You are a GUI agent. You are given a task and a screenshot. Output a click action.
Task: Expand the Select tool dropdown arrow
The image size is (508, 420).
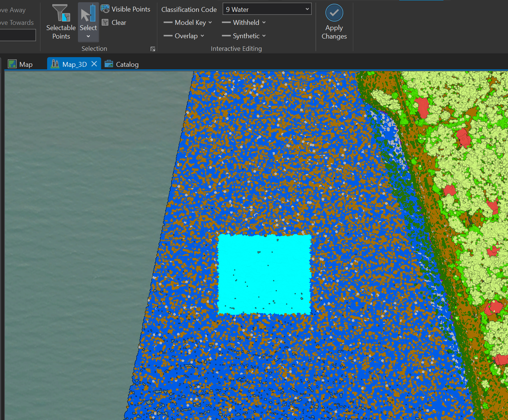(x=88, y=36)
